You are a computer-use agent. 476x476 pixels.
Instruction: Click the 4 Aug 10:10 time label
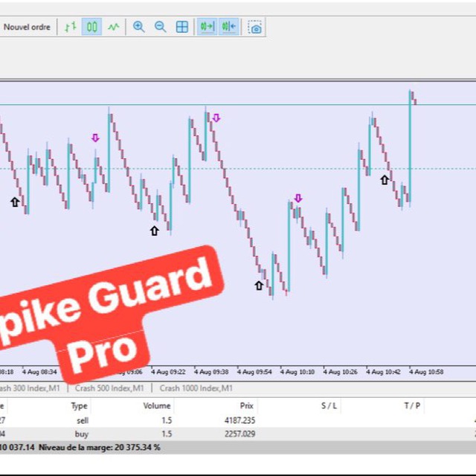(x=297, y=372)
